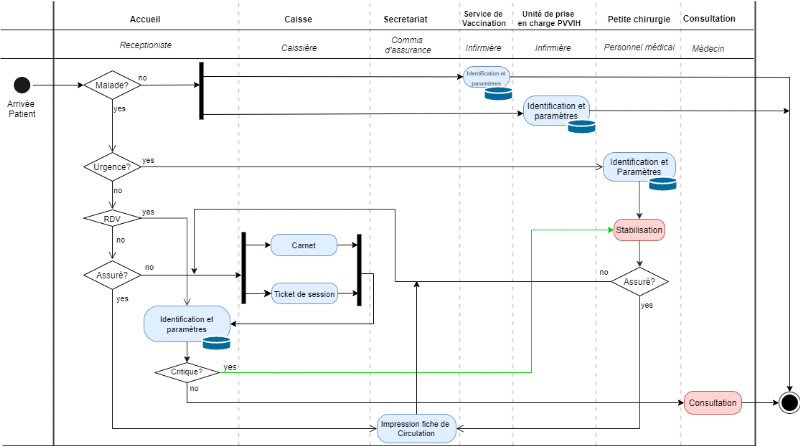Select the RDV decision diamond
This screenshot has width=800, height=446.
point(112,218)
